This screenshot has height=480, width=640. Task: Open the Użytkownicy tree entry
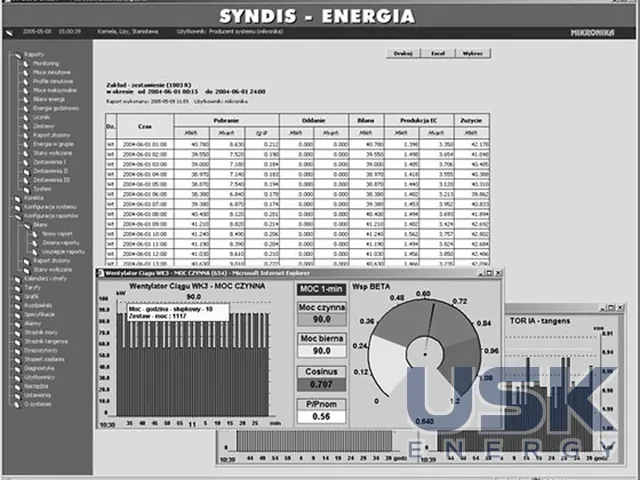[39, 378]
